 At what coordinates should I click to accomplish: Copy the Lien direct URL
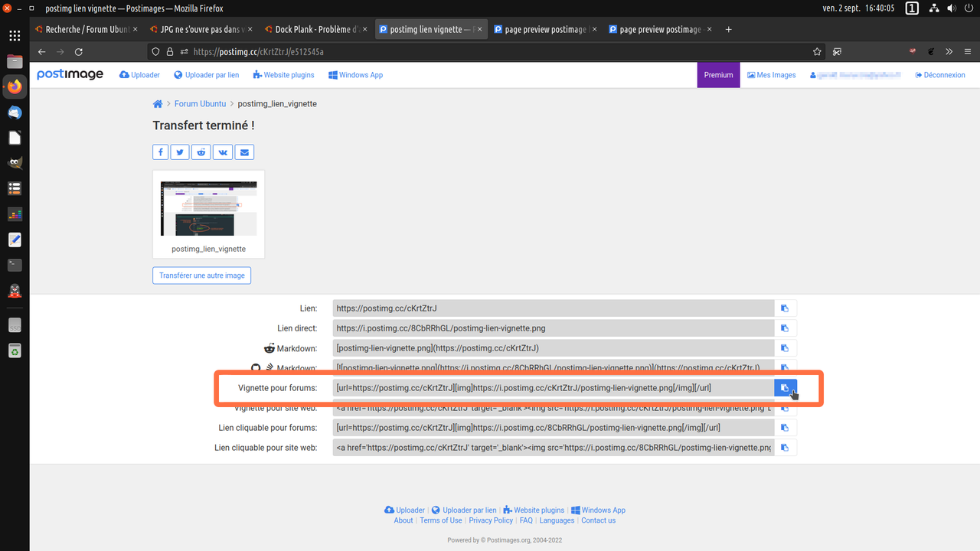coord(785,328)
